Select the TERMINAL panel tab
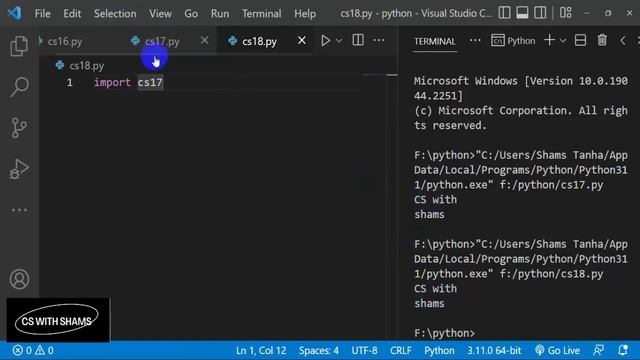Image resolution: width=640 pixels, height=360 pixels. (x=435, y=41)
